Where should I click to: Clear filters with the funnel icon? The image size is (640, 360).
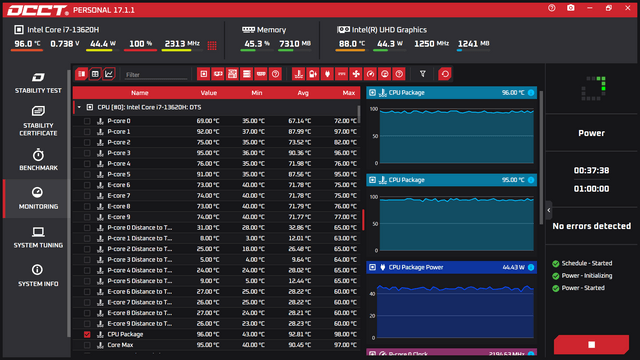point(422,74)
